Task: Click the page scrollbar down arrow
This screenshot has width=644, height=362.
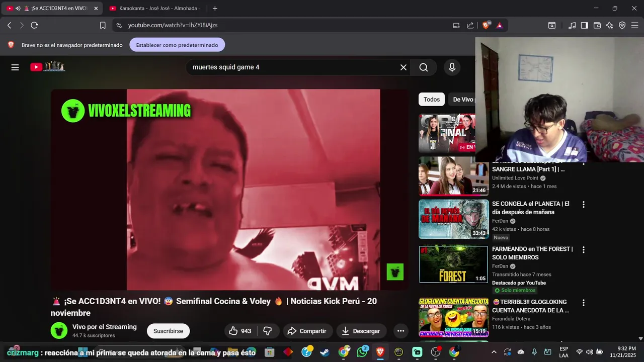Action: pos(640,338)
